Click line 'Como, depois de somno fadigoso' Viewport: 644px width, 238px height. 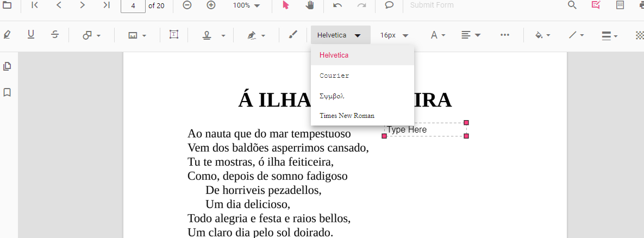click(267, 176)
